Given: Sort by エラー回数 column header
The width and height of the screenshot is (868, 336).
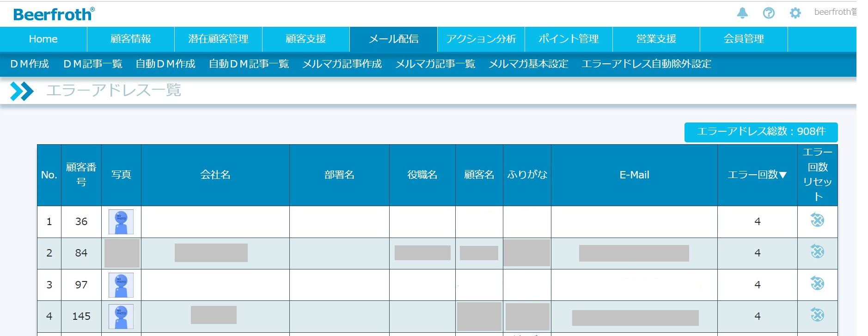Looking at the screenshot, I should pos(757,175).
